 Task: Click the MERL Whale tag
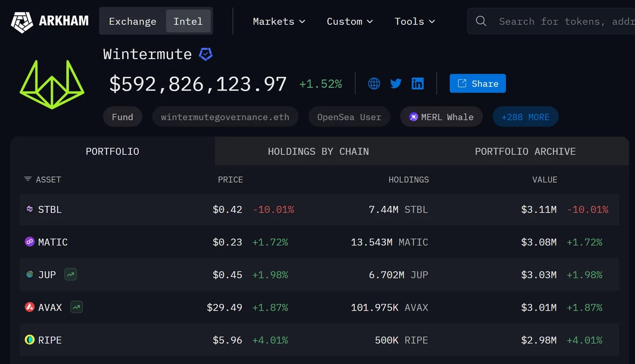pyautogui.click(x=441, y=117)
